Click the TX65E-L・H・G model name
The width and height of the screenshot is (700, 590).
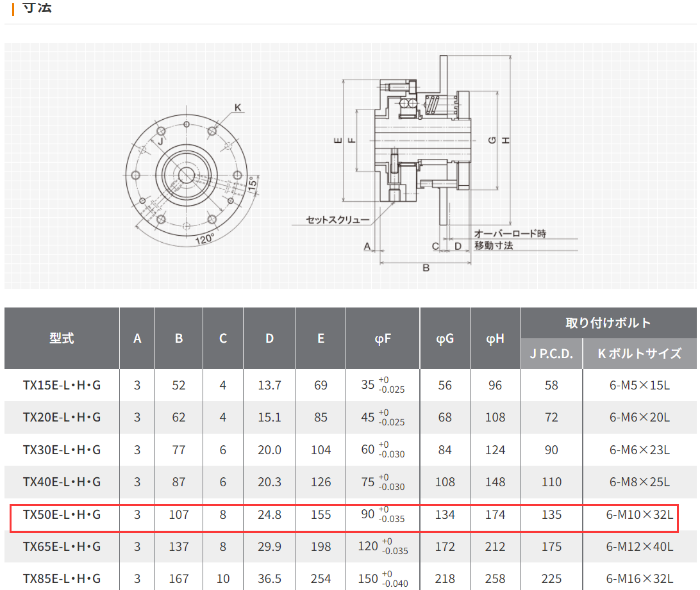[62, 546]
